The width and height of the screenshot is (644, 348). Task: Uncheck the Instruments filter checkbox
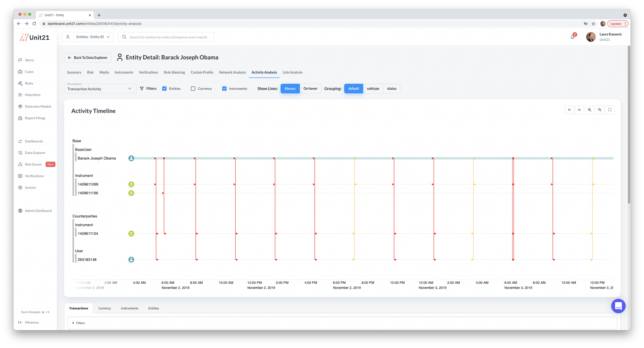[224, 89]
